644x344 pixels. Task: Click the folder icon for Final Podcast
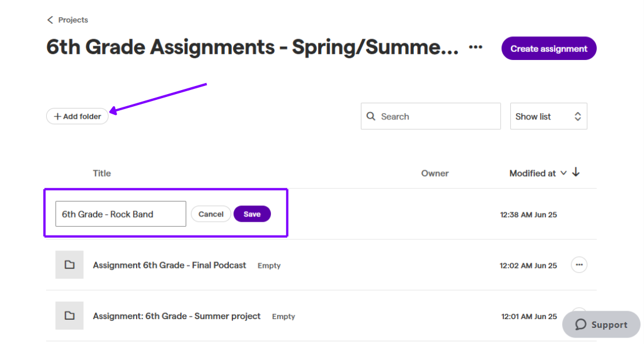tap(69, 265)
